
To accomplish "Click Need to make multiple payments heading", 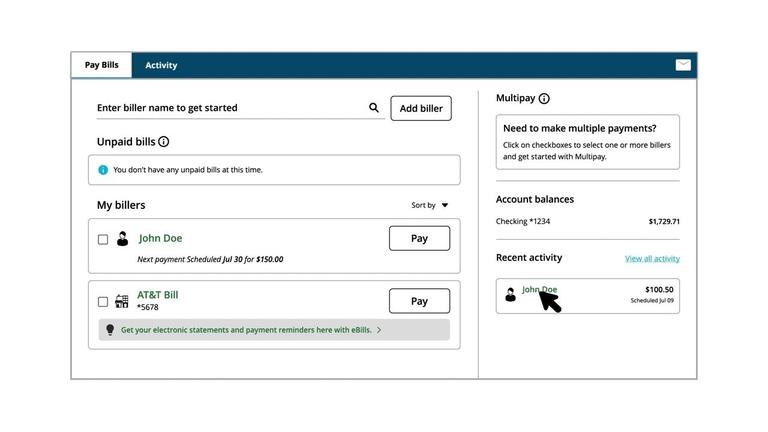I will [x=579, y=128].
